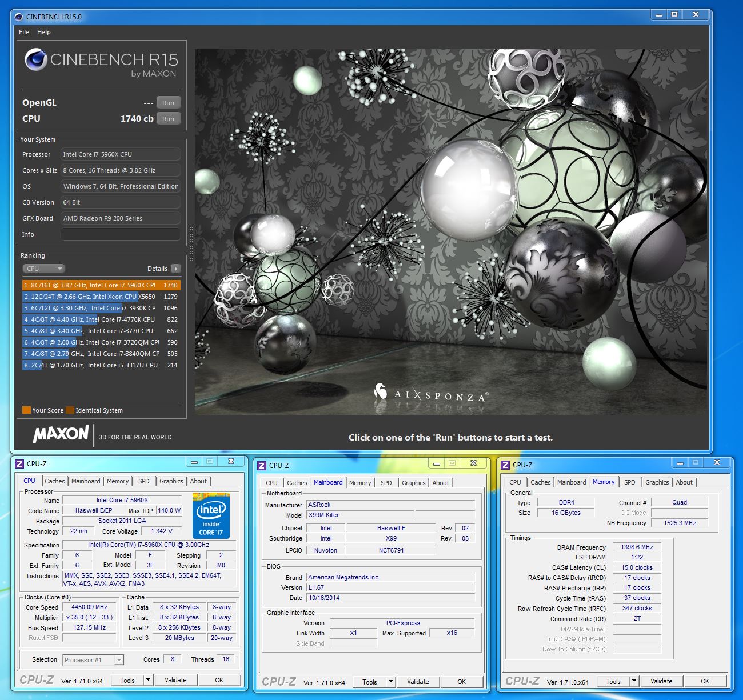The width and height of the screenshot is (743, 700).
Task: Minimize the middle CPU-Z window
Action: click(x=437, y=463)
